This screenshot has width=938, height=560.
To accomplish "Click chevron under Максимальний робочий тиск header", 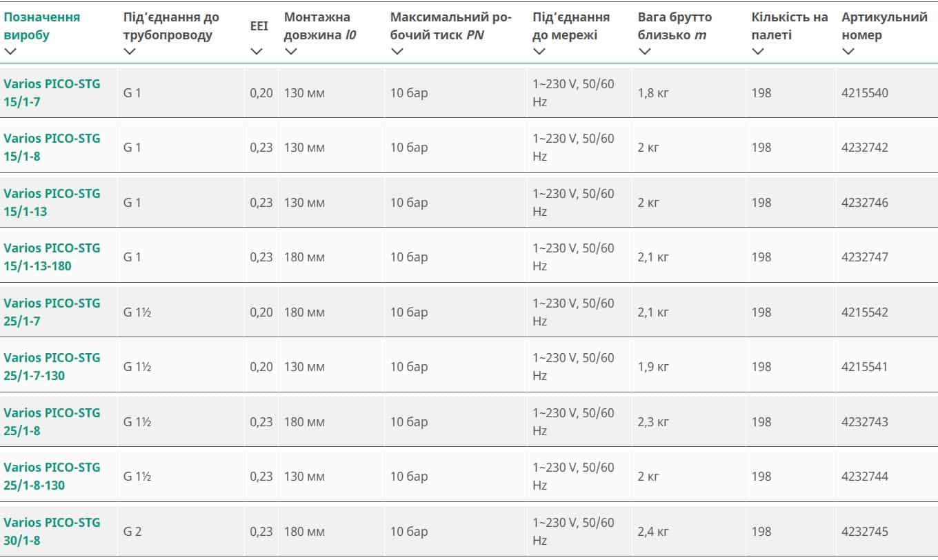I will pyautogui.click(x=397, y=51).
